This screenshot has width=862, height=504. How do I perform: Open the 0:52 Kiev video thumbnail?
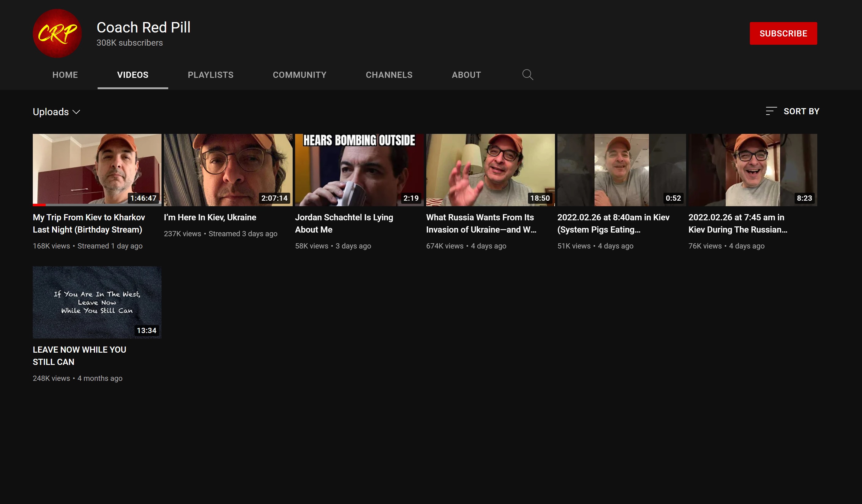click(621, 170)
